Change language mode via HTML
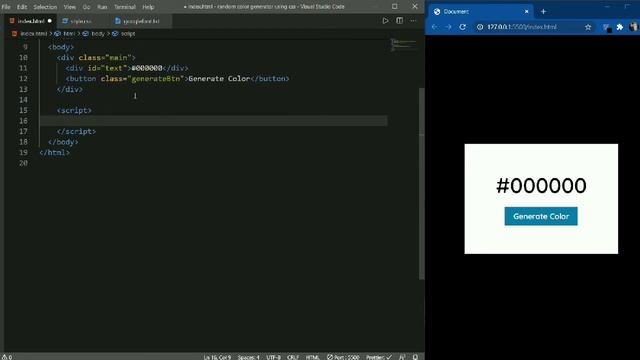 coord(313,357)
